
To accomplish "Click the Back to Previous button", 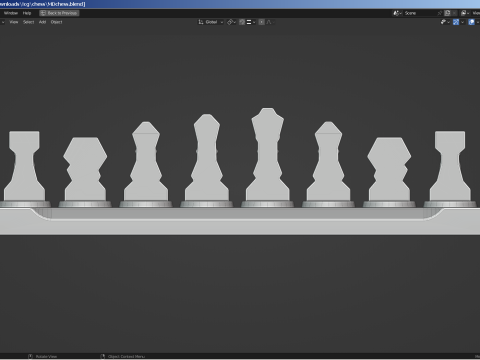I will (59, 13).
